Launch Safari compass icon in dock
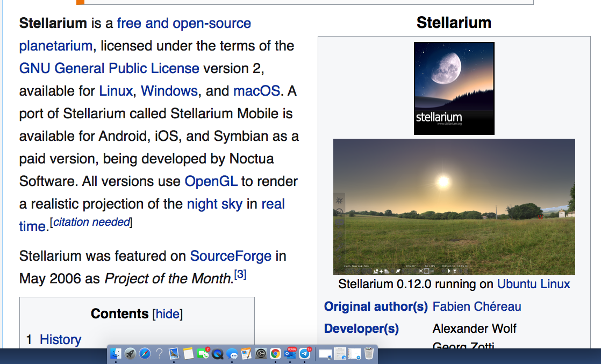This screenshot has height=364, width=601. tap(145, 353)
